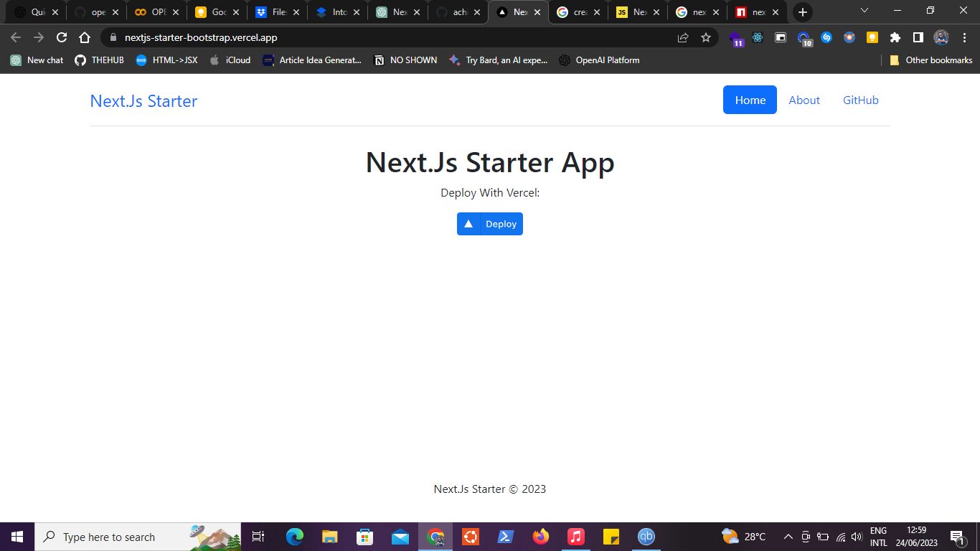Open the NO SHOWN Notion bookmark
This screenshot has height=551, width=980.
click(405, 60)
